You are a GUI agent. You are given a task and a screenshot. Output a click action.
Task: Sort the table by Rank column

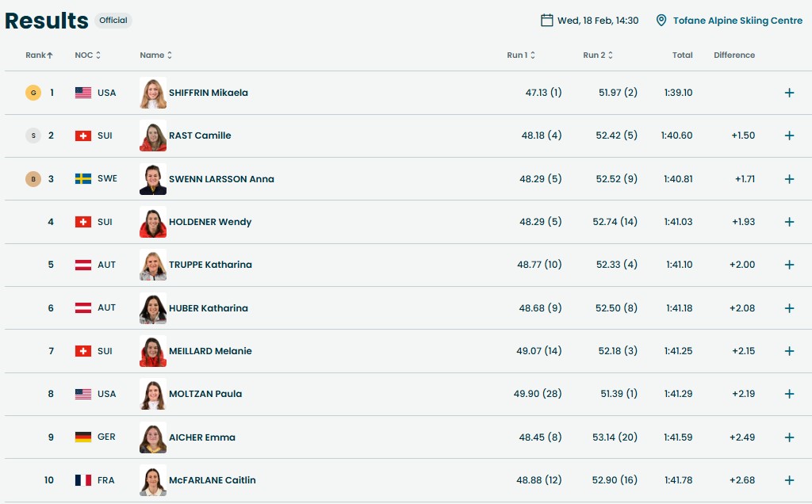pos(39,55)
